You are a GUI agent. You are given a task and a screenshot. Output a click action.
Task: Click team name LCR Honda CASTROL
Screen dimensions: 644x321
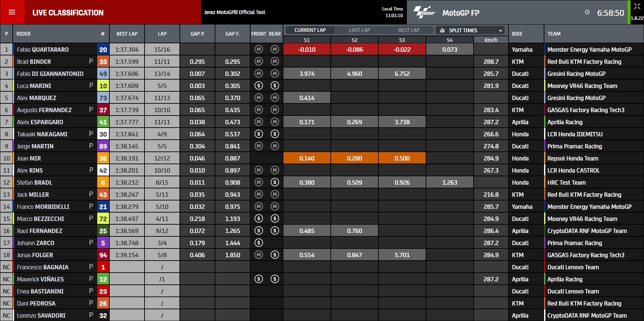pos(574,171)
